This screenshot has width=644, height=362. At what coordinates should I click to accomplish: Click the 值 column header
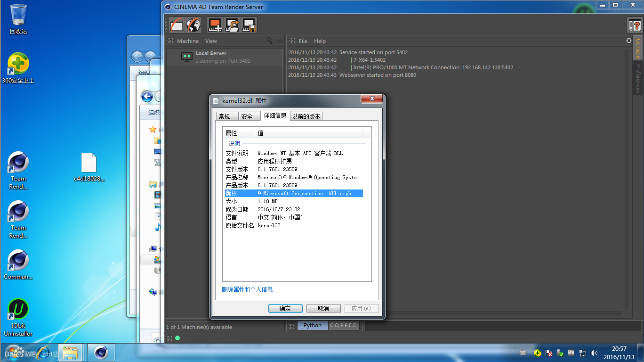[x=309, y=133]
